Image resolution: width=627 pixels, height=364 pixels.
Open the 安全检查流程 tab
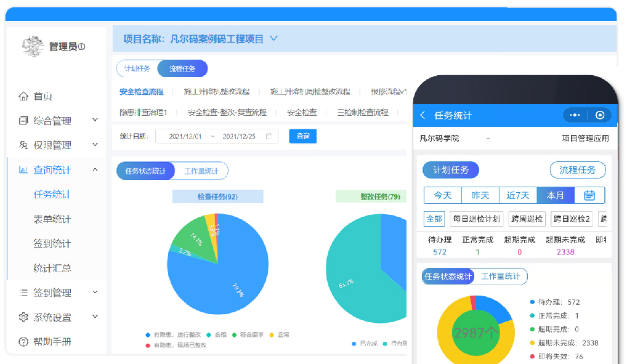coord(141,92)
